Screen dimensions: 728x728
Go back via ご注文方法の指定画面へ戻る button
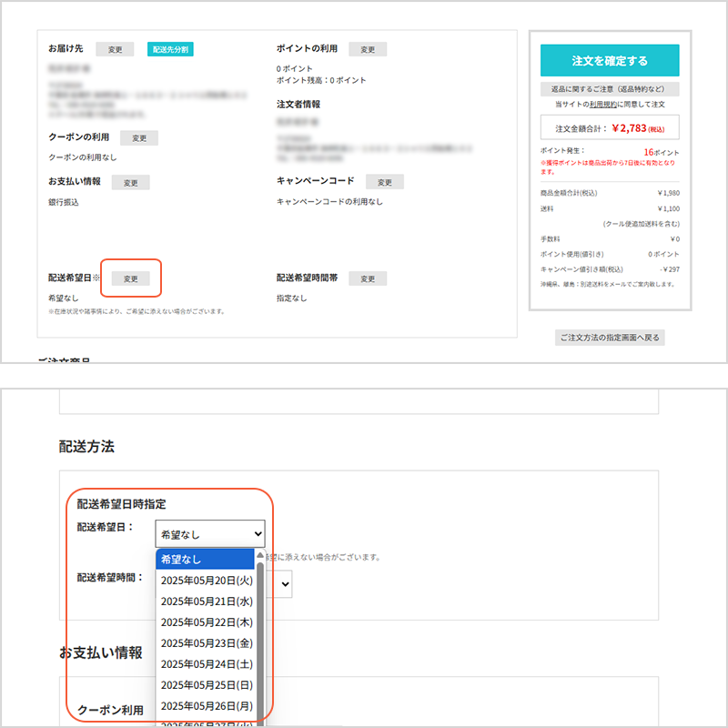coord(609,337)
